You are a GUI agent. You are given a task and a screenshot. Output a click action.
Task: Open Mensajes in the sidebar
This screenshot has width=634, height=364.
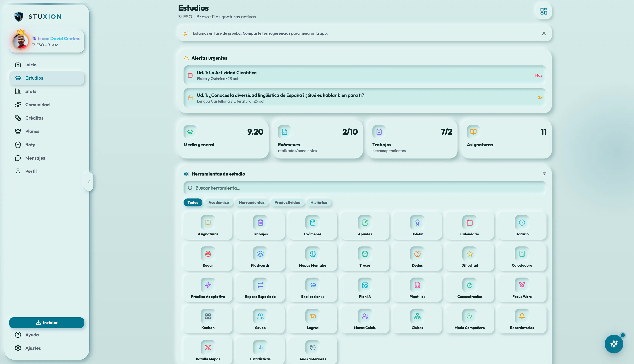click(47, 158)
